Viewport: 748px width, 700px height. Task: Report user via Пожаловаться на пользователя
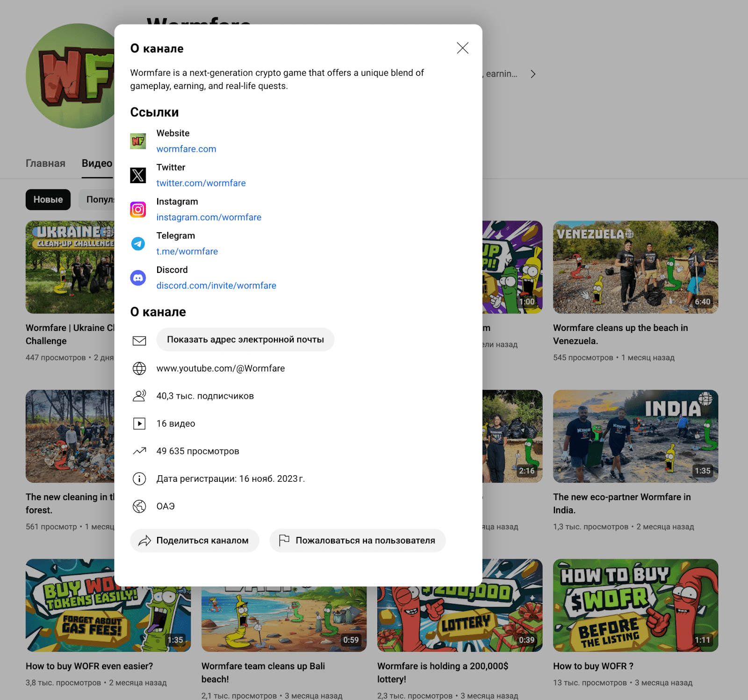358,541
